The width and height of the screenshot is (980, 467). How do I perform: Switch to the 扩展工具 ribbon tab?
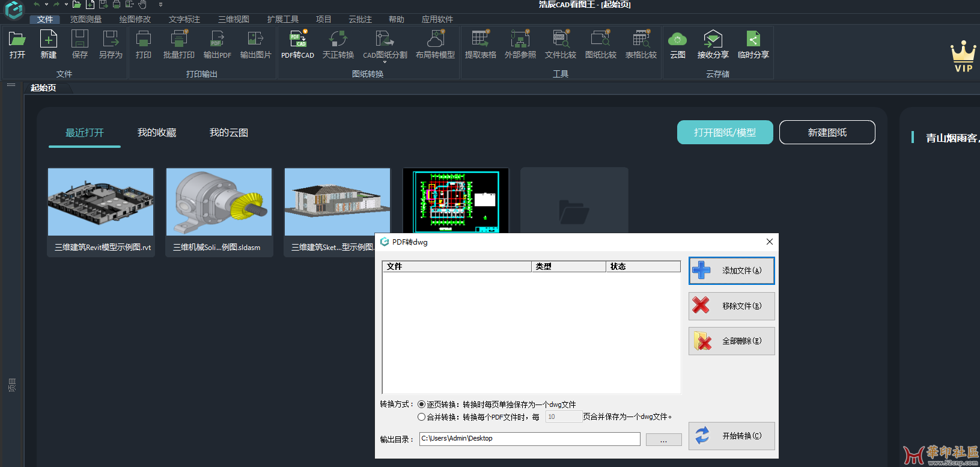[x=283, y=19]
